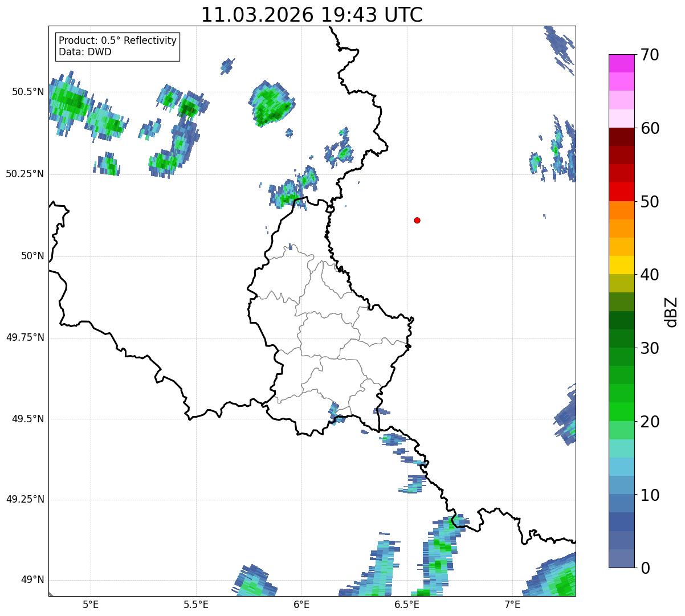Screen dimensions: 685x616
Task: Click the "6°E" longitude label
Action: 301,605
